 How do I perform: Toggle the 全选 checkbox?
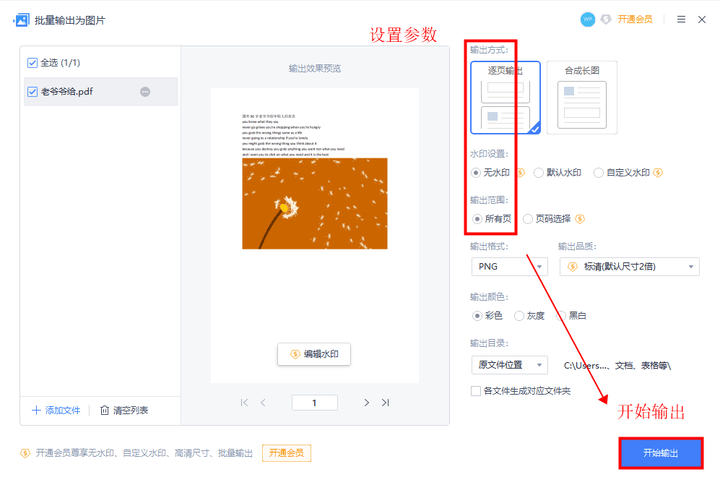click(33, 63)
